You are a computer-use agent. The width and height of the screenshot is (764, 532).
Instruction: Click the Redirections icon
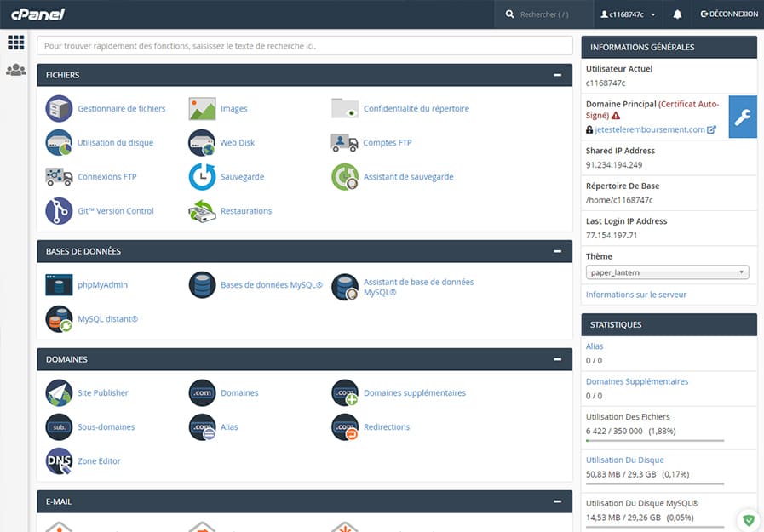click(x=345, y=426)
